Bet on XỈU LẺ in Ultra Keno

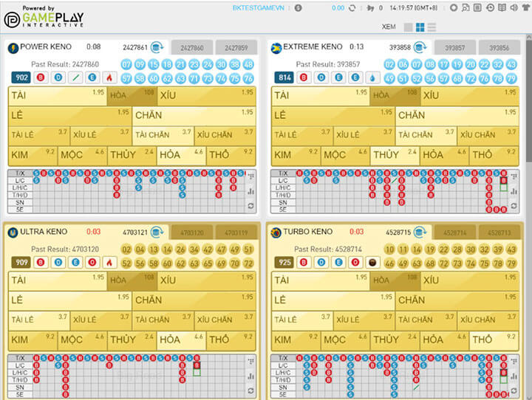click(100, 321)
